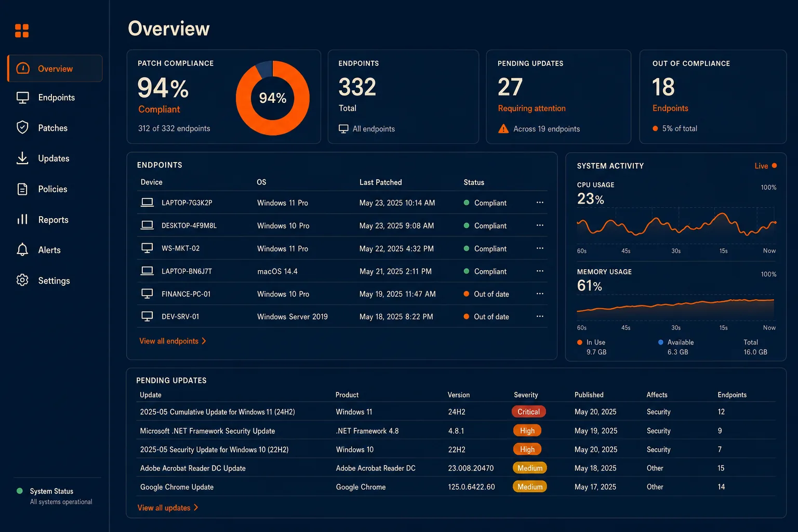Click the Policies document icon in sidebar

(x=22, y=189)
